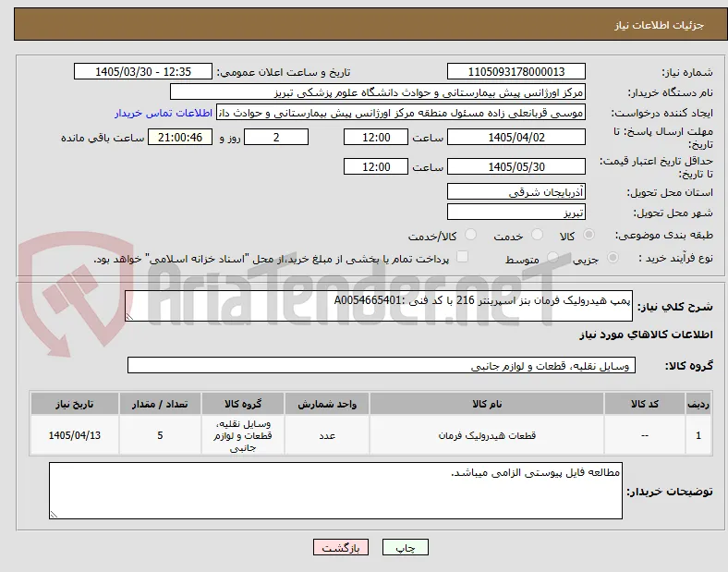The width and height of the screenshot is (728, 572).
Task: Click the row number cell 1
Action: 698,435
